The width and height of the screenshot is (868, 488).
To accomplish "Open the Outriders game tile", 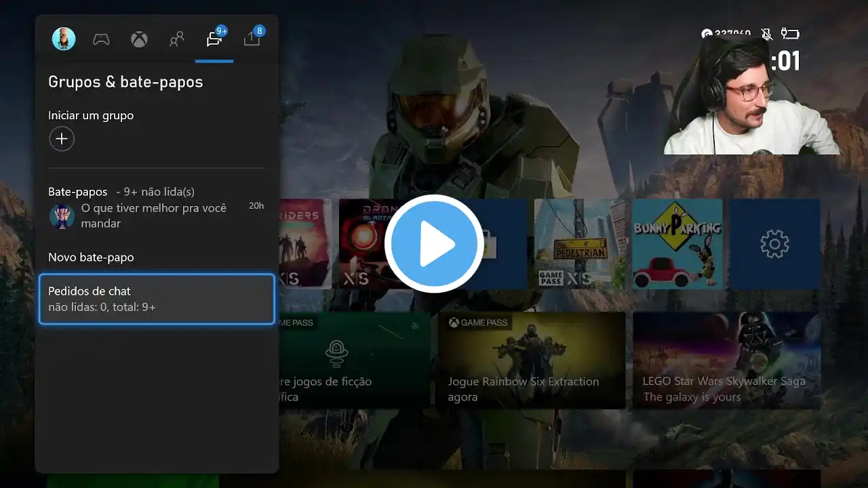I will coord(305,244).
